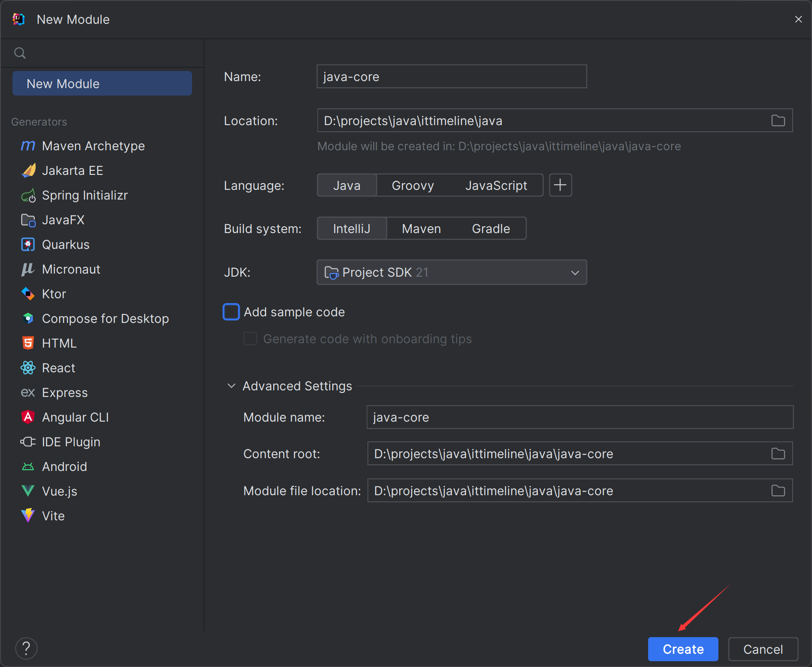The height and width of the screenshot is (667, 812).
Task: Choose Maven build system
Action: [x=421, y=229]
